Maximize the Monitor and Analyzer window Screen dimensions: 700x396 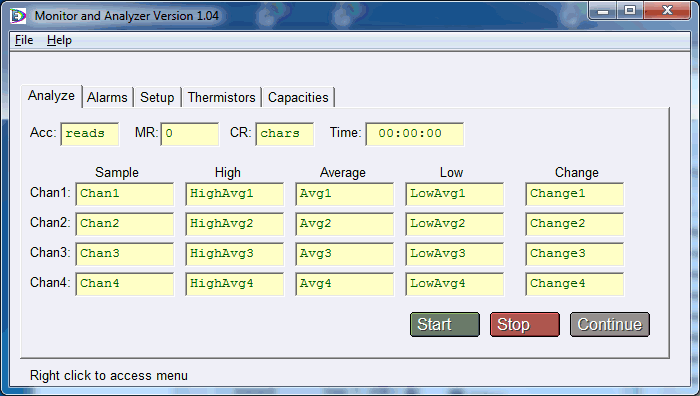(630, 11)
